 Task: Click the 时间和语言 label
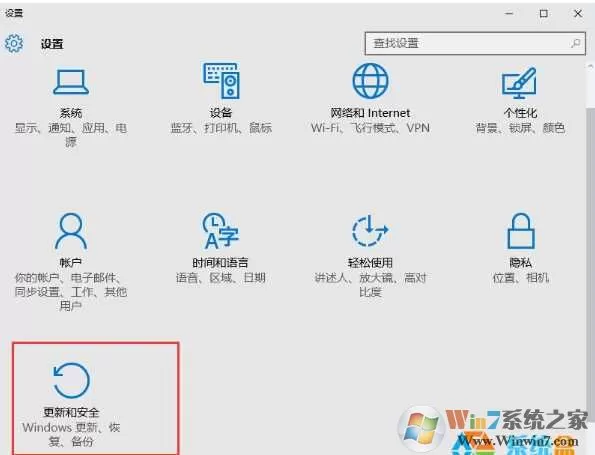(x=220, y=262)
